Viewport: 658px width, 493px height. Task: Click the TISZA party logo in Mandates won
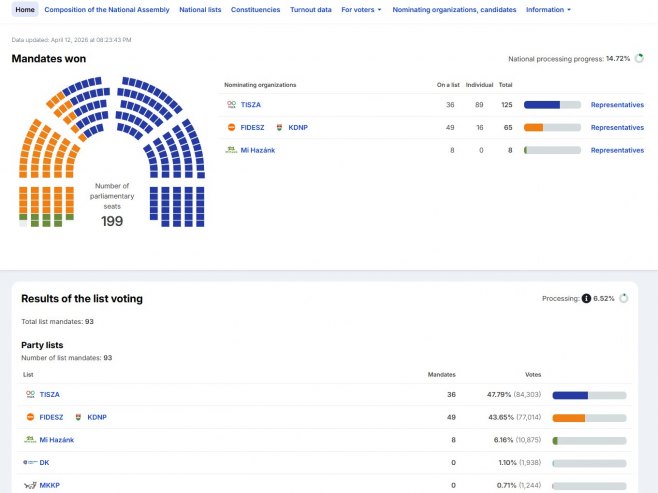coord(231,105)
